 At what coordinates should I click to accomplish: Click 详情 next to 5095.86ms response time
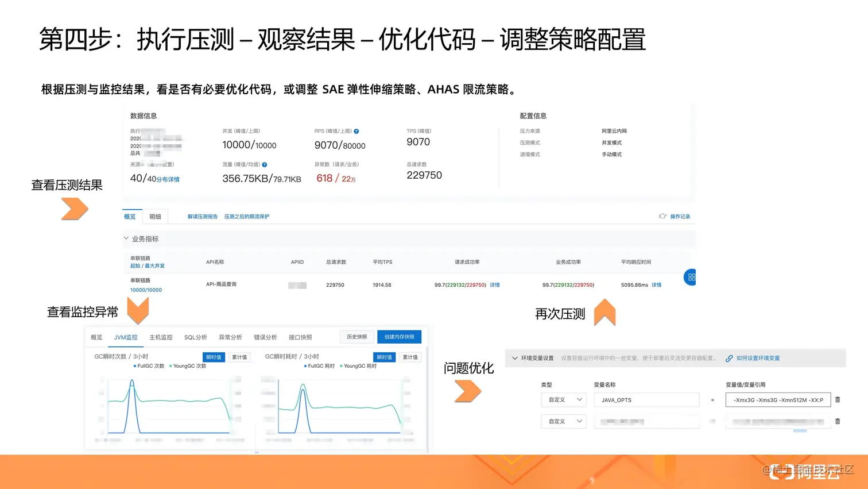657,285
